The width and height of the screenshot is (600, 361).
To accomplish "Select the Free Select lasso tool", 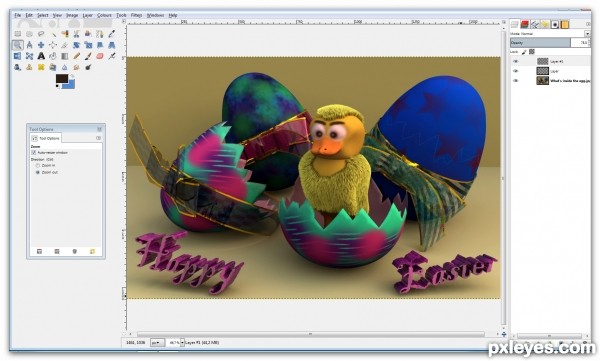I will coord(41,34).
